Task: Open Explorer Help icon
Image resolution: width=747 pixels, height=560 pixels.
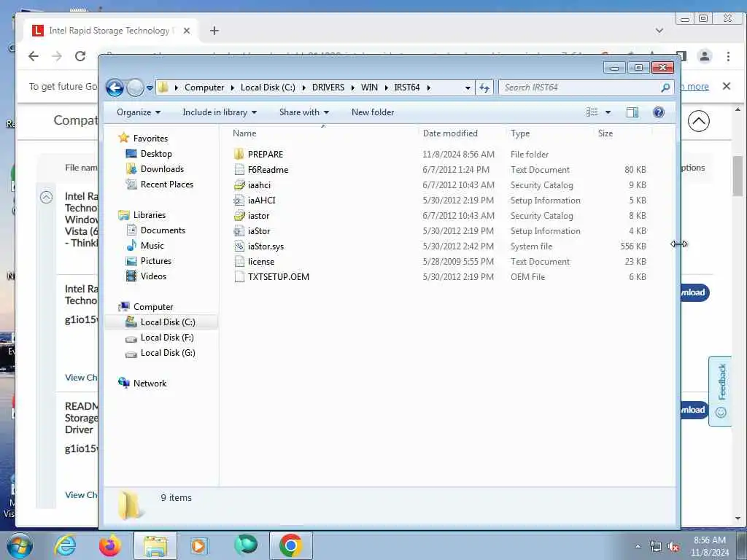Action: (659, 112)
